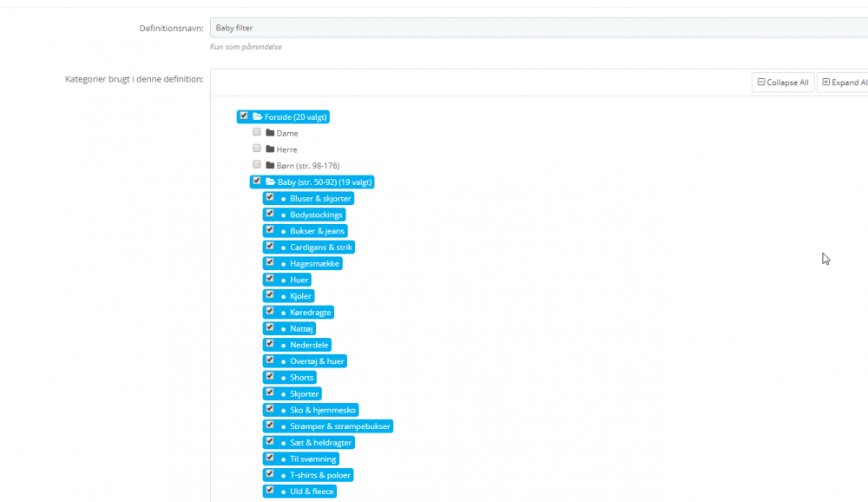Uncheck the Køredragte checkbox
868x502 pixels.
click(x=270, y=311)
